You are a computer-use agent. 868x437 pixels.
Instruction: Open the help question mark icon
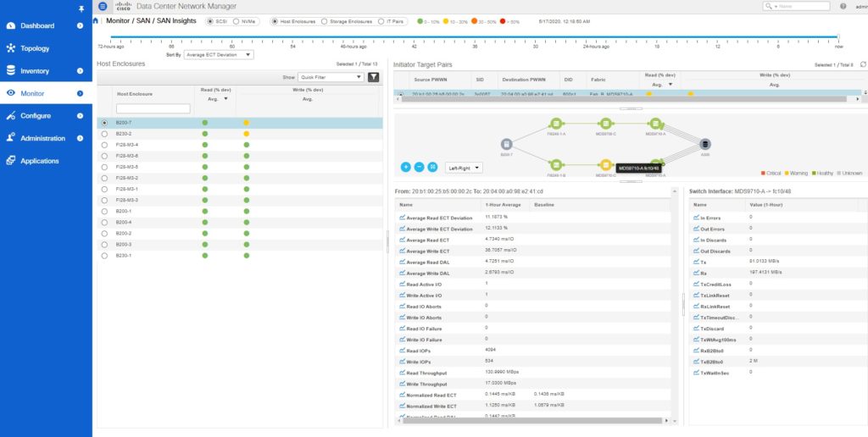[x=843, y=6]
